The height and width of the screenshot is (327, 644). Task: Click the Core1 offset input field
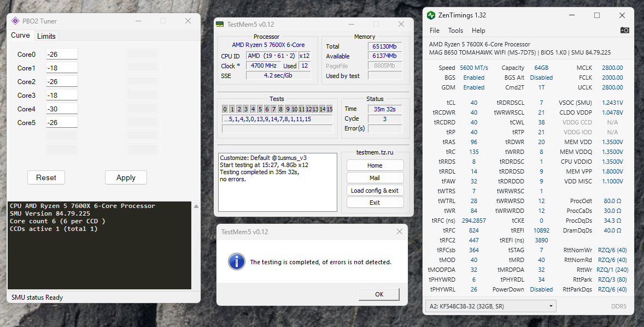[62, 68]
